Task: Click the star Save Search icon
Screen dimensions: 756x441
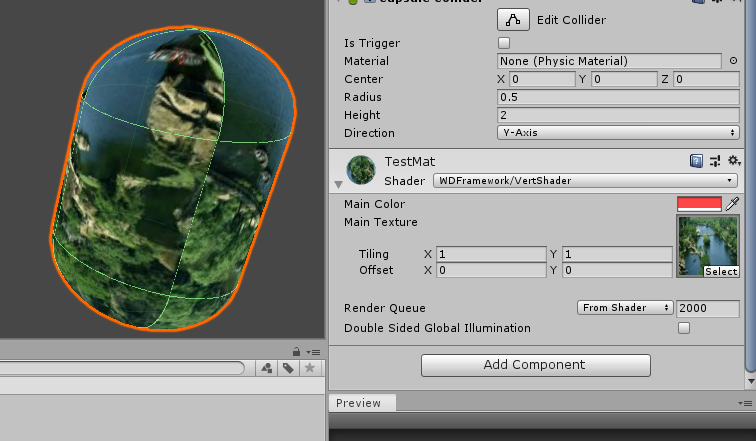Action: (310, 368)
